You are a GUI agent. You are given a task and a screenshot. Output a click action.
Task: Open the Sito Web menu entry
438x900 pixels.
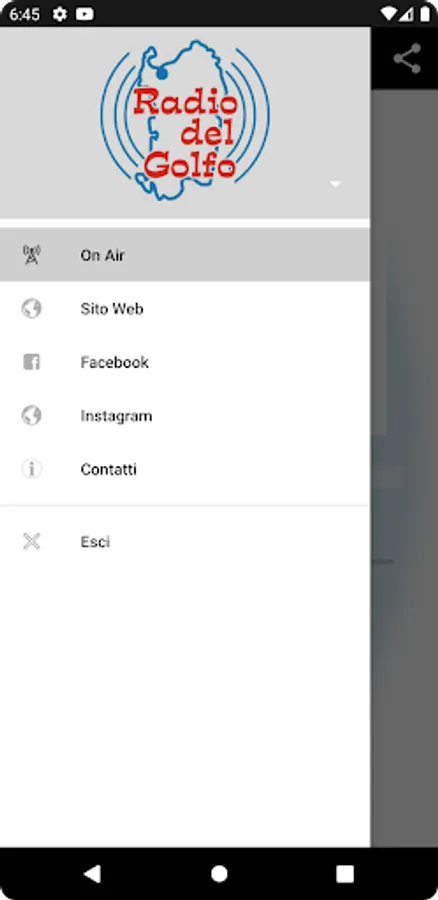185,308
